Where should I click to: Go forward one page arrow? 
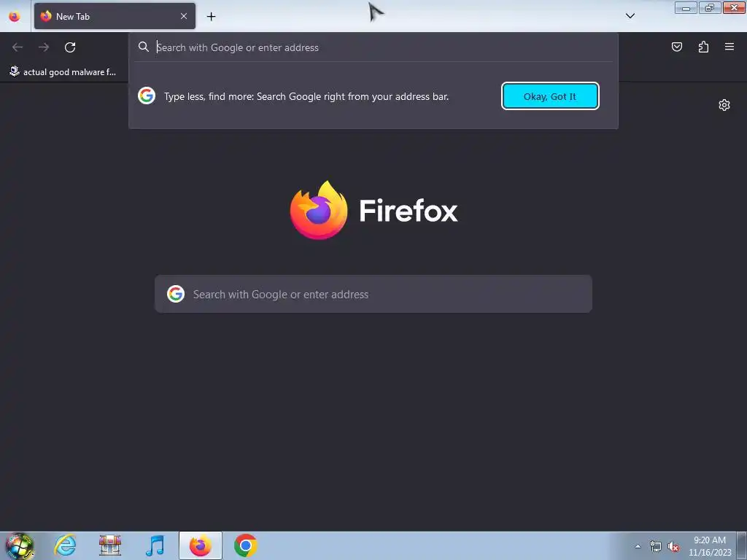[44, 47]
